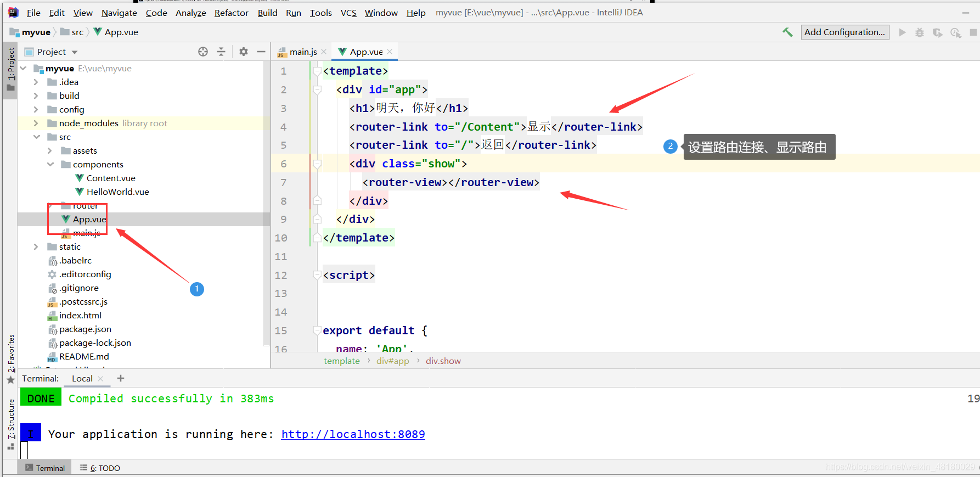Screen dimensions: 980x477
Task: Open the Terminal tool window button
Action: pyautogui.click(x=45, y=468)
